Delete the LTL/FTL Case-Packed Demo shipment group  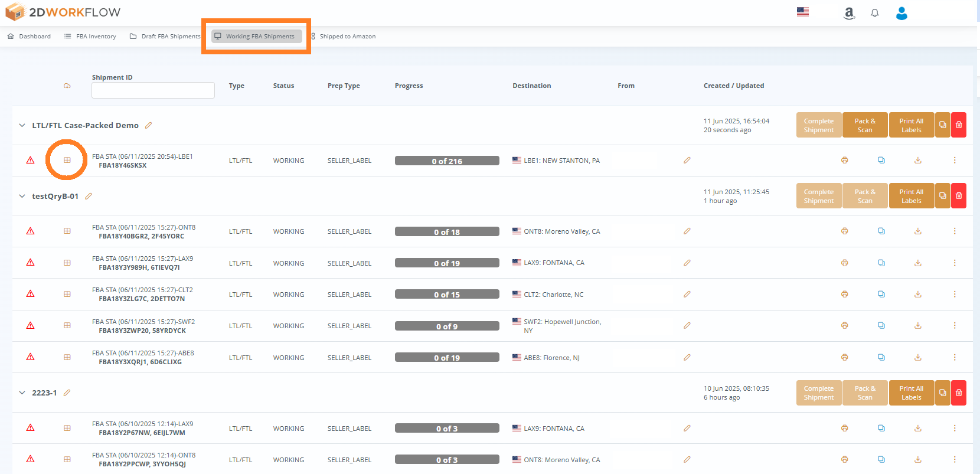[x=959, y=125]
